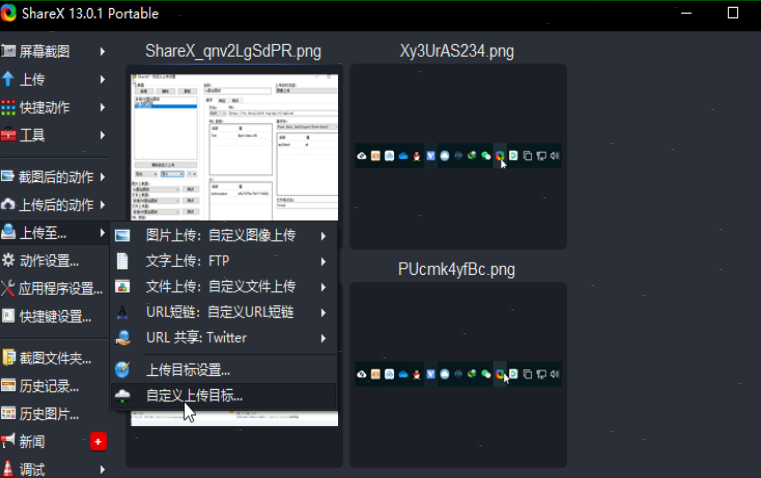Expand 文件上传 destination arrow
The height and width of the screenshot is (478, 761).
pos(323,287)
